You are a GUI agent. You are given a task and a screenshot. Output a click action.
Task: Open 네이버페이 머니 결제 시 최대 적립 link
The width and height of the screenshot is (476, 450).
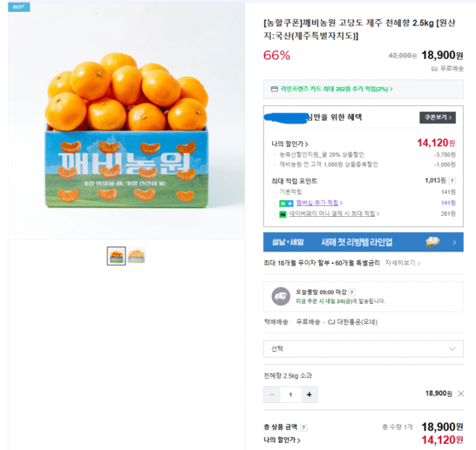click(335, 214)
